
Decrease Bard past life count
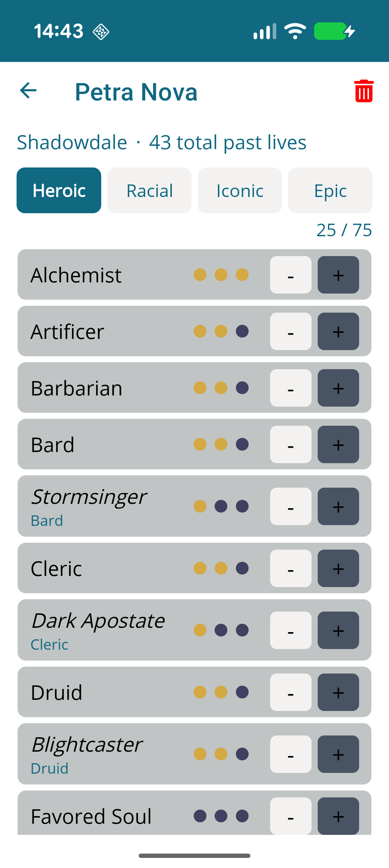(291, 444)
